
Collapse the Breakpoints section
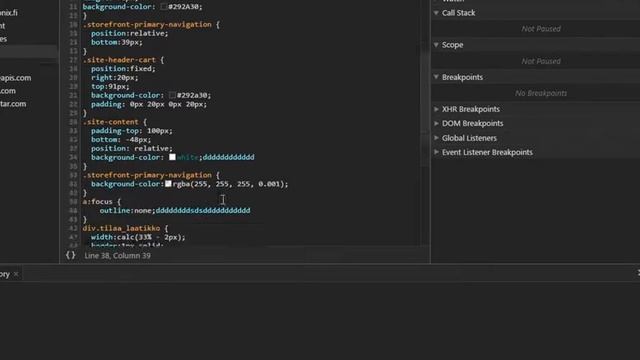pos(436,77)
